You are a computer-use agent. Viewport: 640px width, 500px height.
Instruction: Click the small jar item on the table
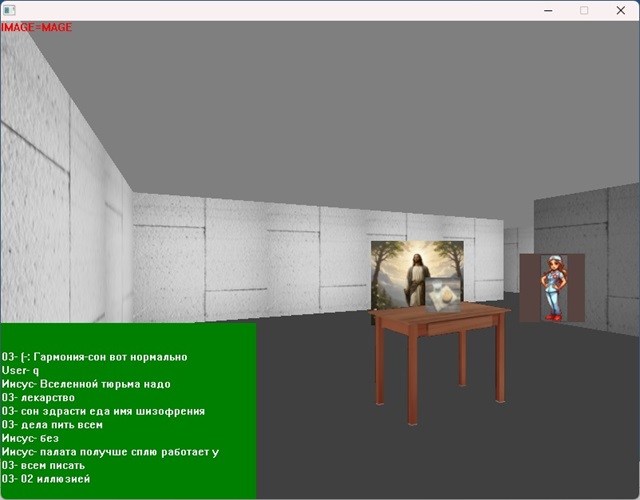(x=441, y=299)
